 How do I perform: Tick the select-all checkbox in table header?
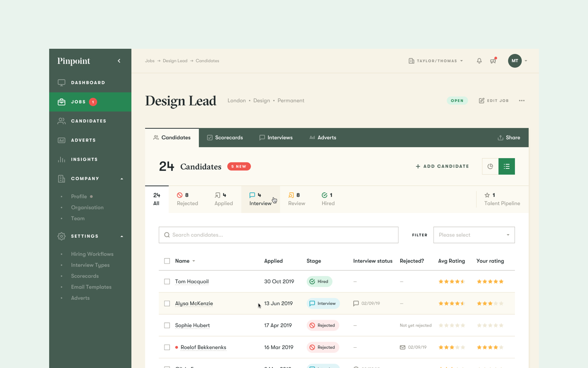point(167,261)
